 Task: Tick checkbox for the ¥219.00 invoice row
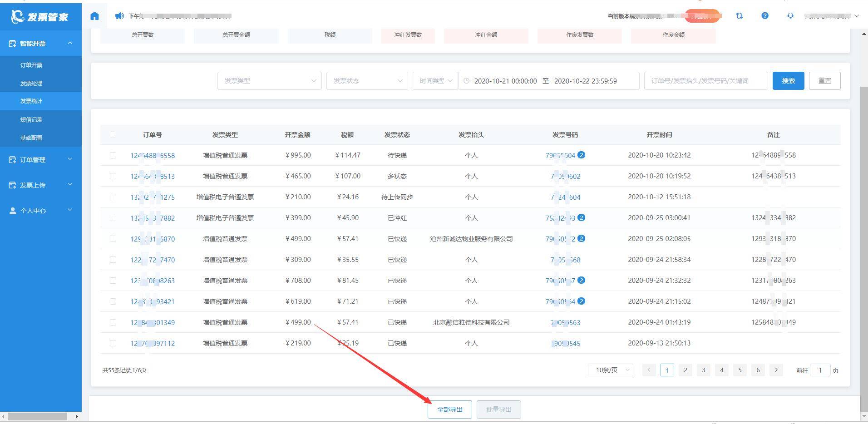tap(113, 343)
